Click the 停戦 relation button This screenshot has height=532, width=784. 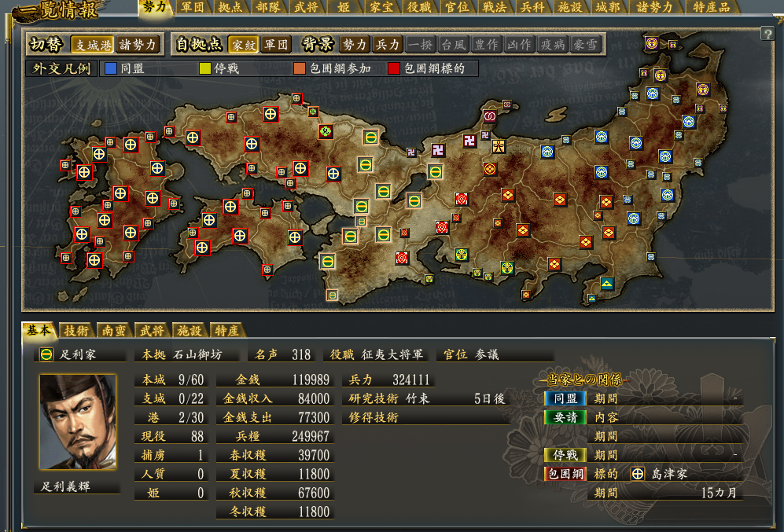(565, 455)
